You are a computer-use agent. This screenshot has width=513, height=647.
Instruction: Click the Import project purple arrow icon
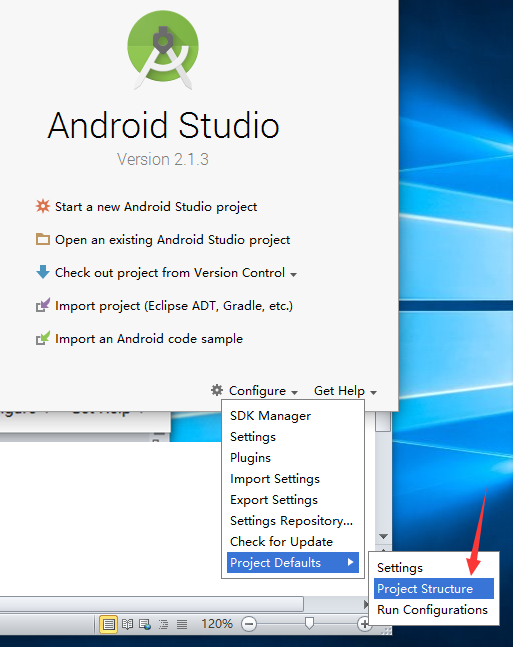pos(43,305)
